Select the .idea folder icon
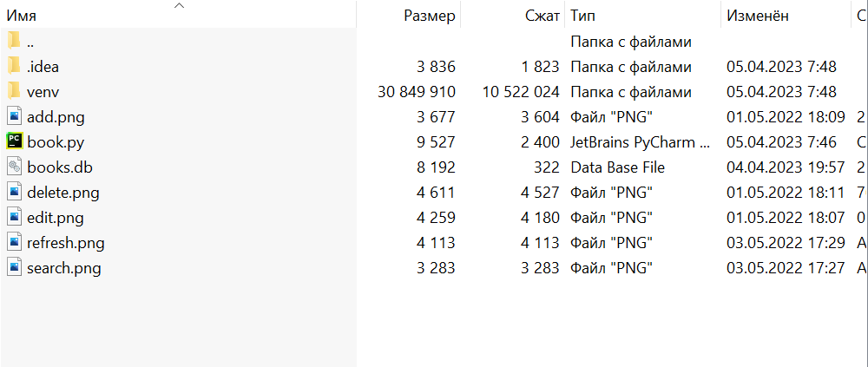 14,66
